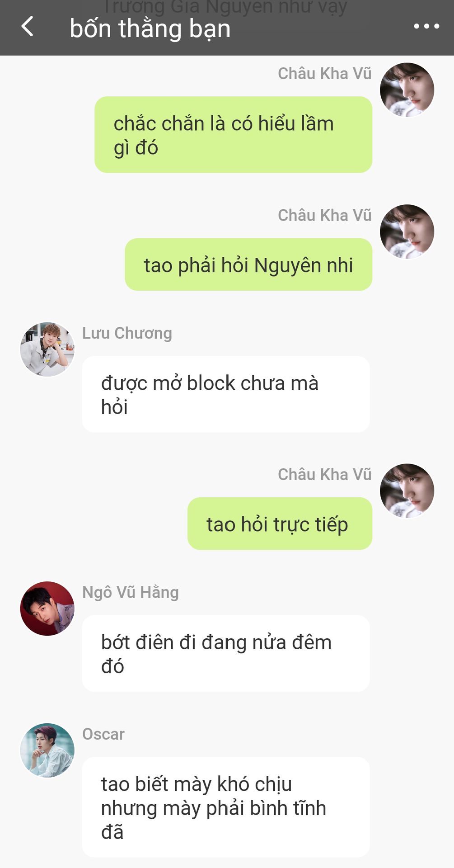The width and height of the screenshot is (454, 868).
Task: Open Lưu Chương's profile avatar
Action: pos(47,349)
